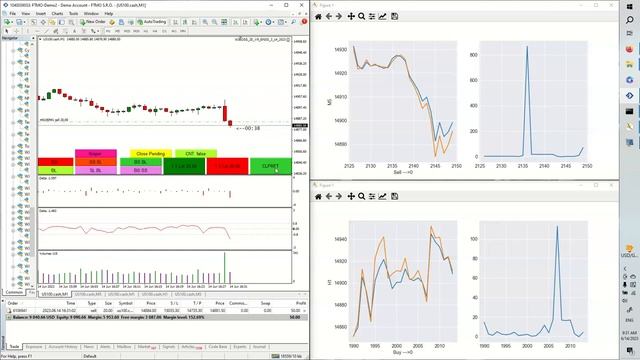Save figure in top Figure window
Image resolution: width=640 pixels, height=360 pixels.
coord(394,16)
